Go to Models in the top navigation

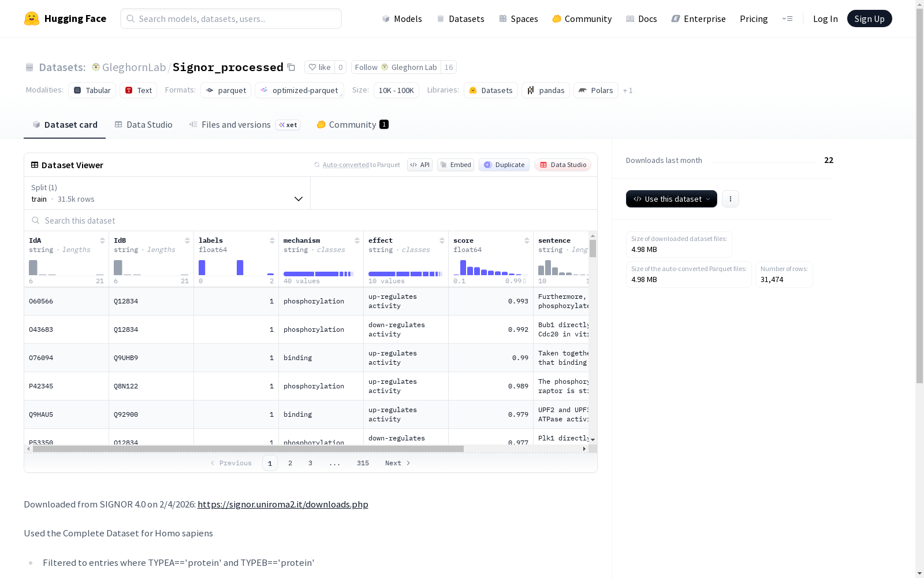402,18
